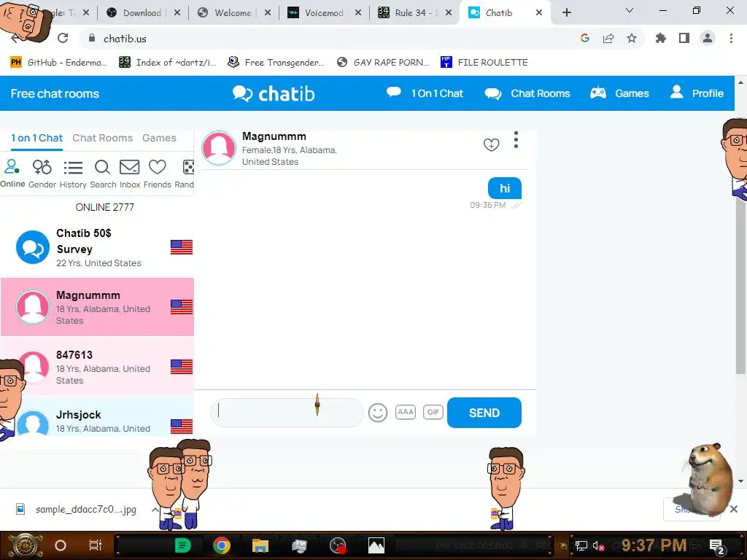
Task: Click Magnummm's avatar in chat header
Action: [219, 148]
